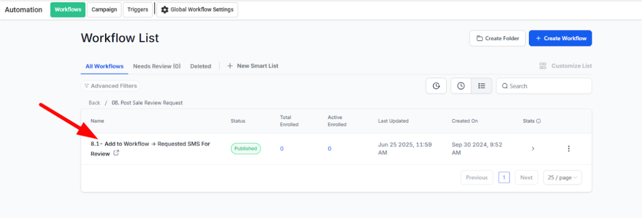Viewport: 644px width, 218px height.
Task: Open Global Workflow Settings
Action: 197,10
